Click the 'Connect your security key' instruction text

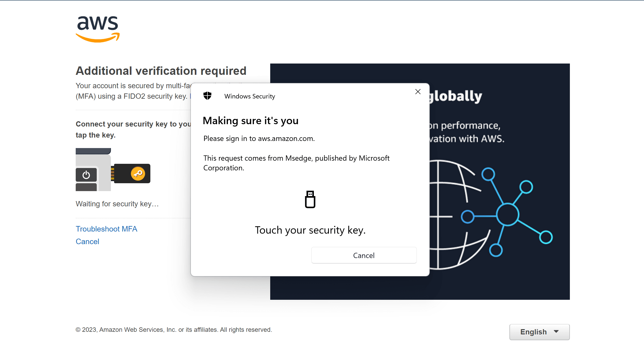pos(134,129)
